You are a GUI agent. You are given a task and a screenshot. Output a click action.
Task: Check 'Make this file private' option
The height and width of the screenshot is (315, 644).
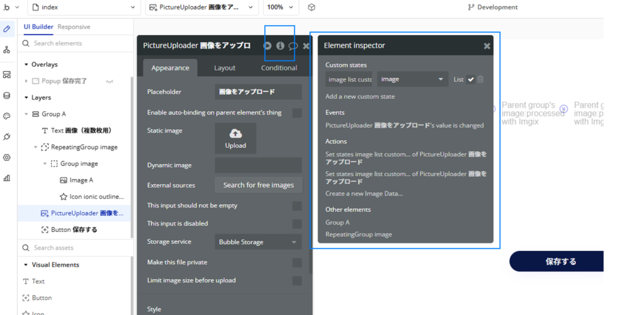point(297,262)
